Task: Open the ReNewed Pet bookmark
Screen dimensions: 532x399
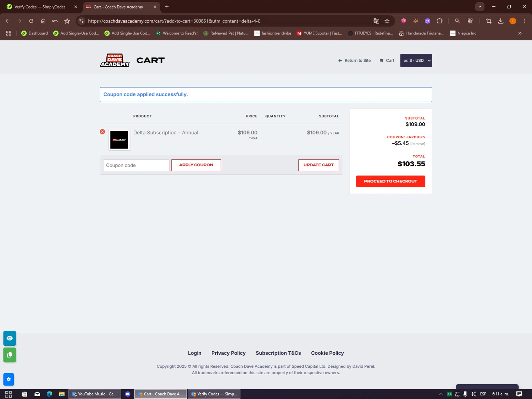Action: click(x=226, y=33)
